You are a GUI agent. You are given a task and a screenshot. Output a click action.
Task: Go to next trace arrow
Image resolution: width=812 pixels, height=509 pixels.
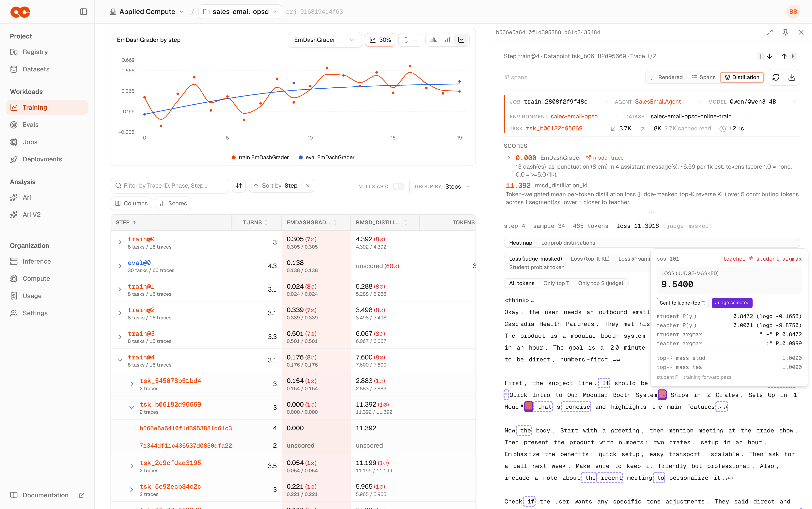tap(770, 56)
